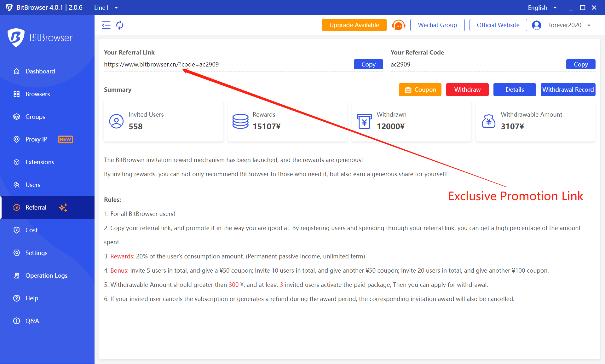
Task: Click the Referral coin icon
Action: click(17, 207)
